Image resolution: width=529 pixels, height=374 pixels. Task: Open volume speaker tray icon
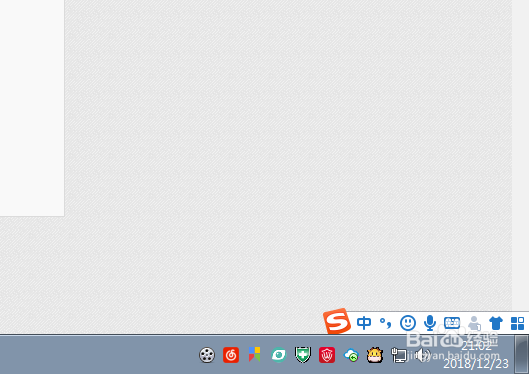click(423, 355)
